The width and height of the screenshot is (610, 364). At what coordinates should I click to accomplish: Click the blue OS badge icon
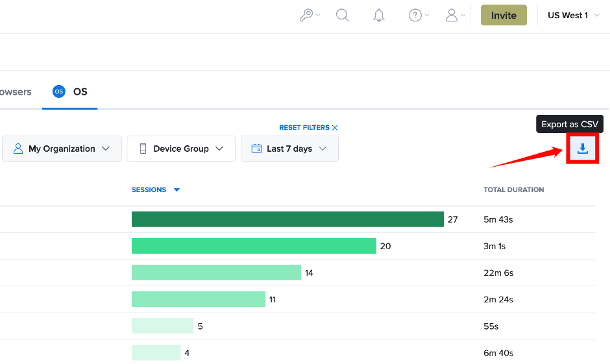click(x=59, y=91)
